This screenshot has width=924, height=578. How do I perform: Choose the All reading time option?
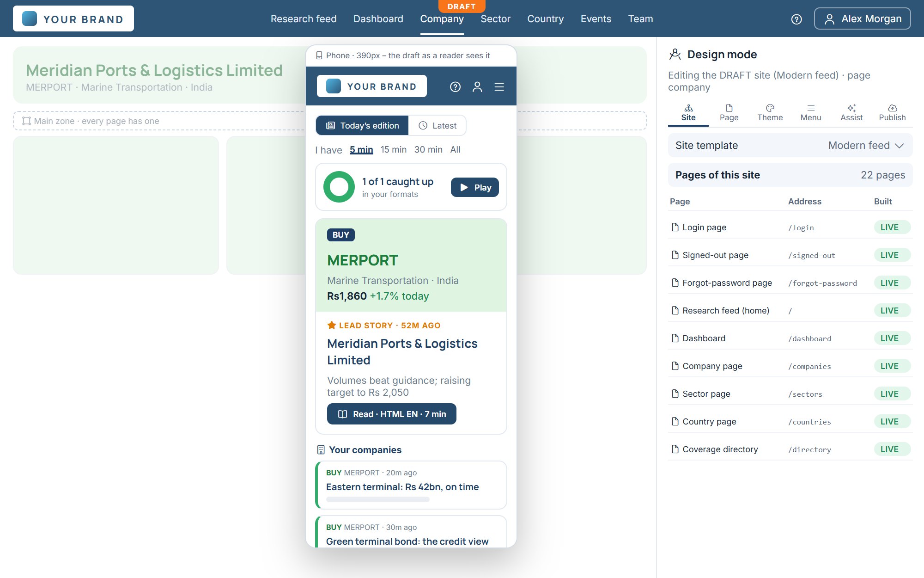(x=455, y=150)
